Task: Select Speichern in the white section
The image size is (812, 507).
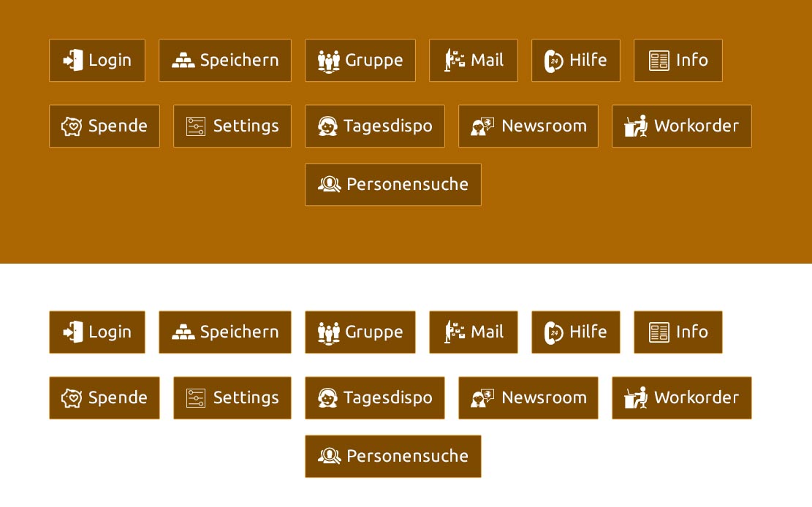Action: (x=225, y=332)
